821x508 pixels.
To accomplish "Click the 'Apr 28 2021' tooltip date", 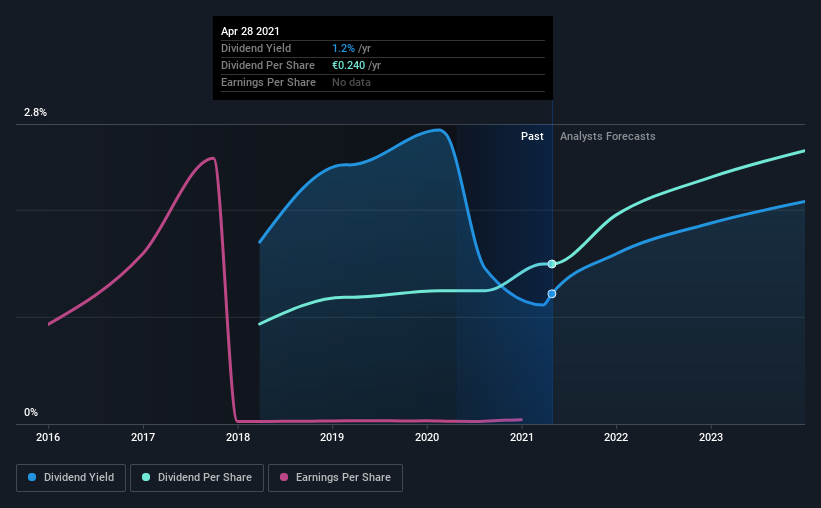I will click(250, 31).
